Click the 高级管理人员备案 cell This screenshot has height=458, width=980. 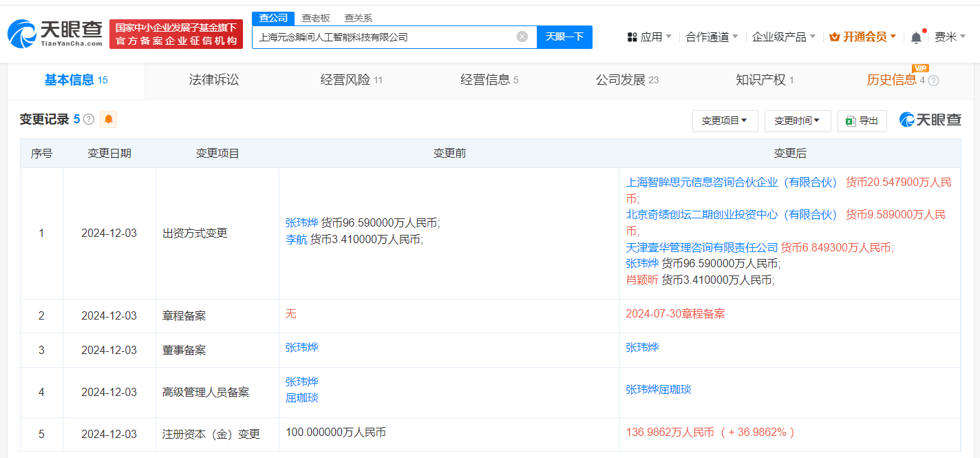[x=217, y=393]
